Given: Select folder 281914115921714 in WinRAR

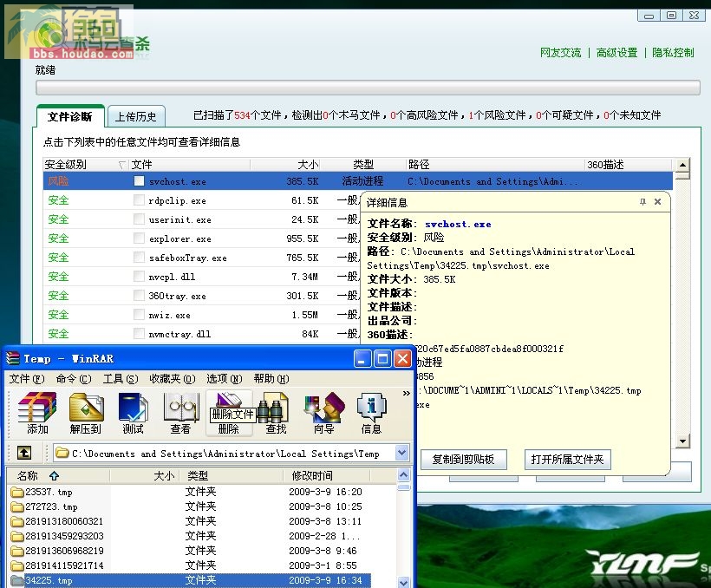Looking at the screenshot, I should pyautogui.click(x=64, y=565).
